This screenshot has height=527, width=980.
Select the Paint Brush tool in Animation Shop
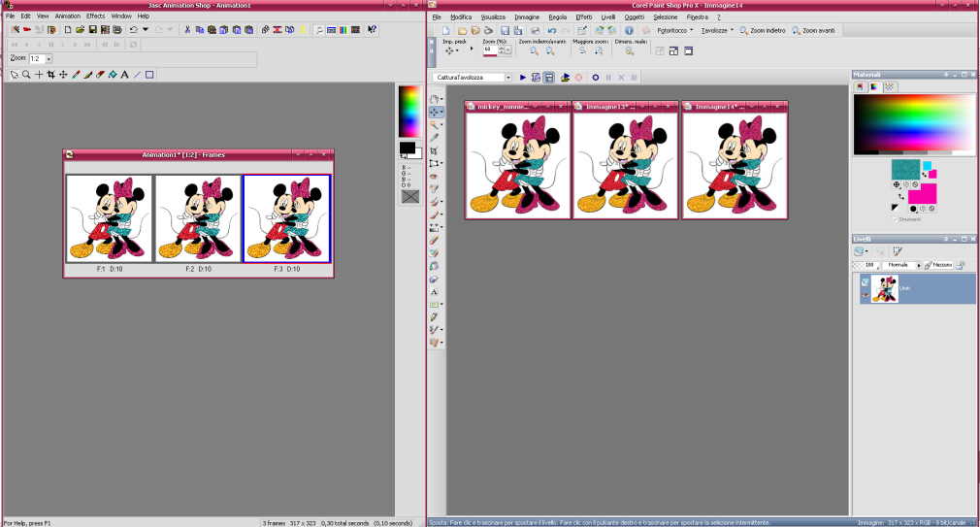tap(88, 75)
